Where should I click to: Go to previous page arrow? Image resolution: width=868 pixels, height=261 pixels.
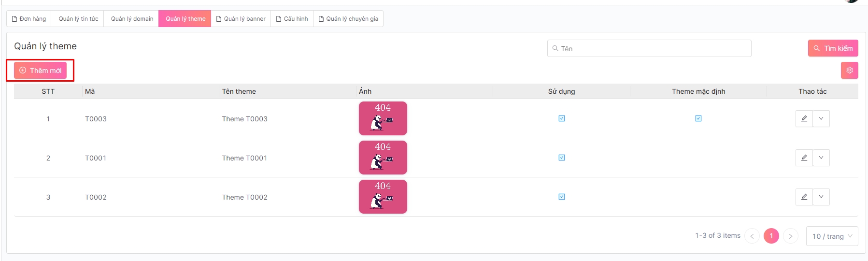coord(752,236)
